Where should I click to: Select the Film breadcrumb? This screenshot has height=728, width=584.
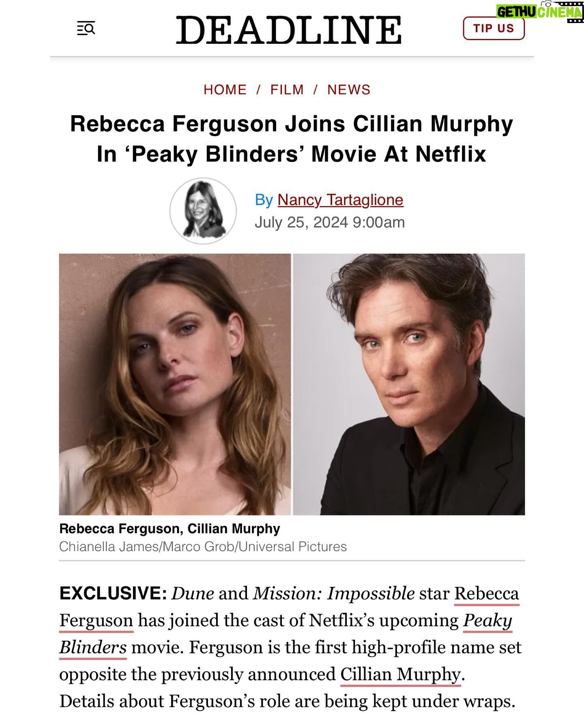tap(287, 90)
